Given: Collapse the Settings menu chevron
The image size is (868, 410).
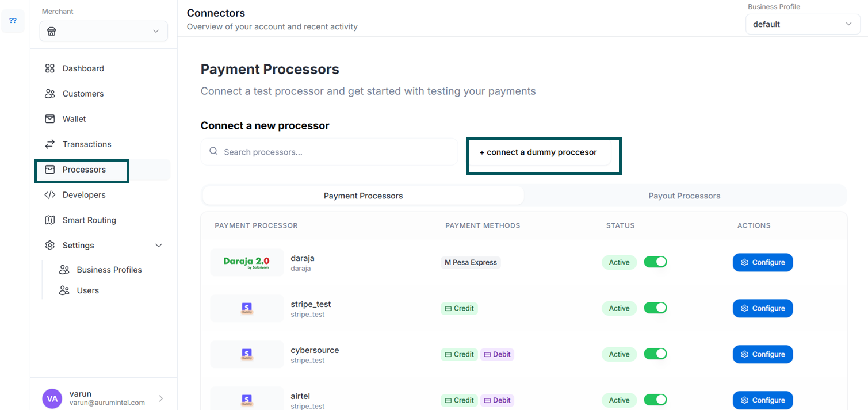Looking at the screenshot, I should 159,246.
